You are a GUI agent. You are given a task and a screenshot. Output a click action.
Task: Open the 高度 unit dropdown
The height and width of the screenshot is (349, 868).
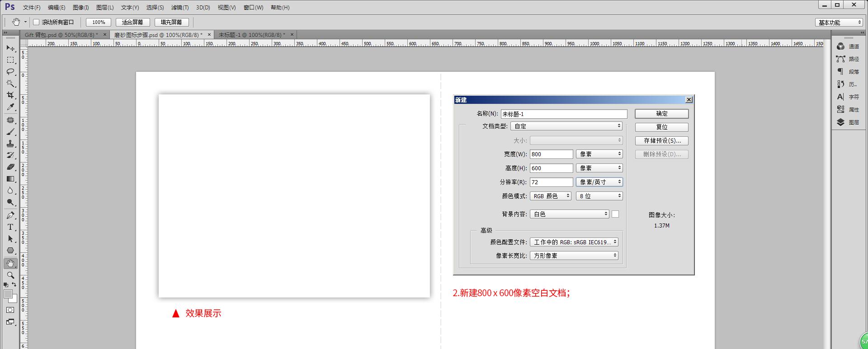pos(599,168)
